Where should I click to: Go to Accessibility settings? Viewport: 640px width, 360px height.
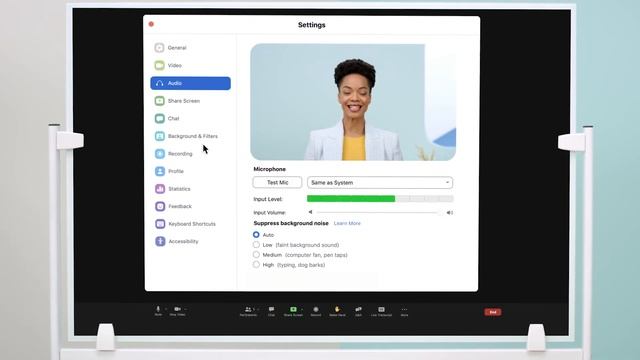click(177, 241)
